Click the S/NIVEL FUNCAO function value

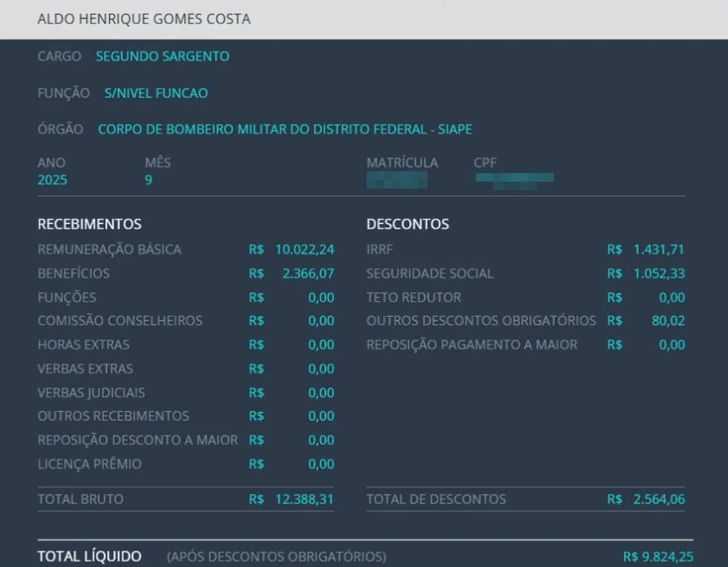(156, 93)
